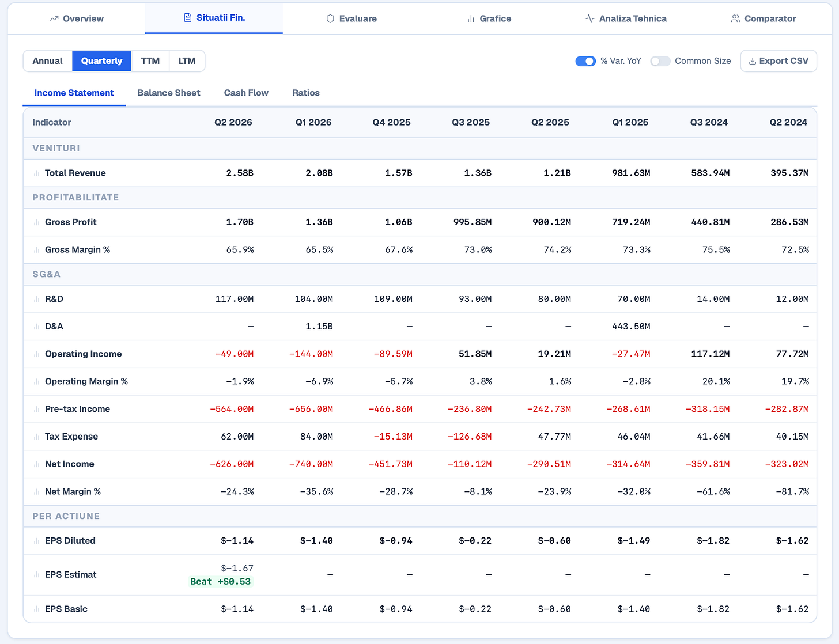Click the chart icon beside Total Revenue
The width and height of the screenshot is (839, 644).
[37, 173]
